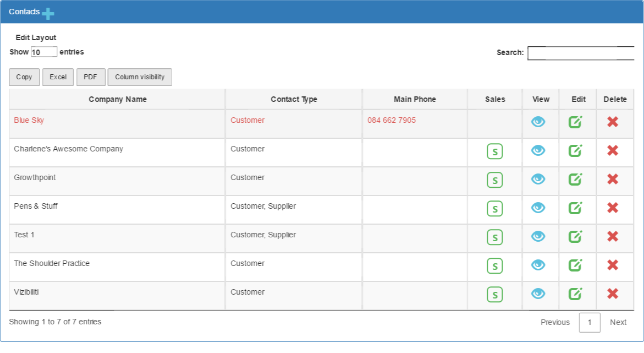The width and height of the screenshot is (644, 353).
Task: Copy table data with Copy button
Action: point(24,77)
